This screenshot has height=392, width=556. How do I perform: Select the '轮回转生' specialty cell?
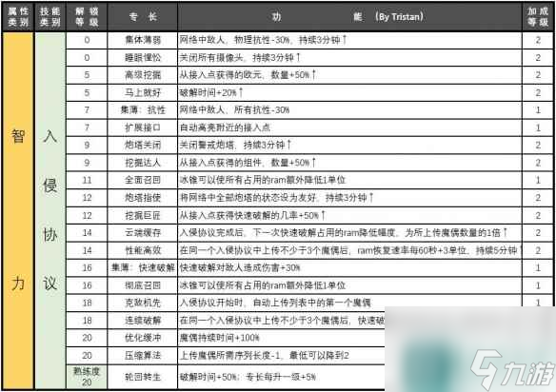point(143,377)
